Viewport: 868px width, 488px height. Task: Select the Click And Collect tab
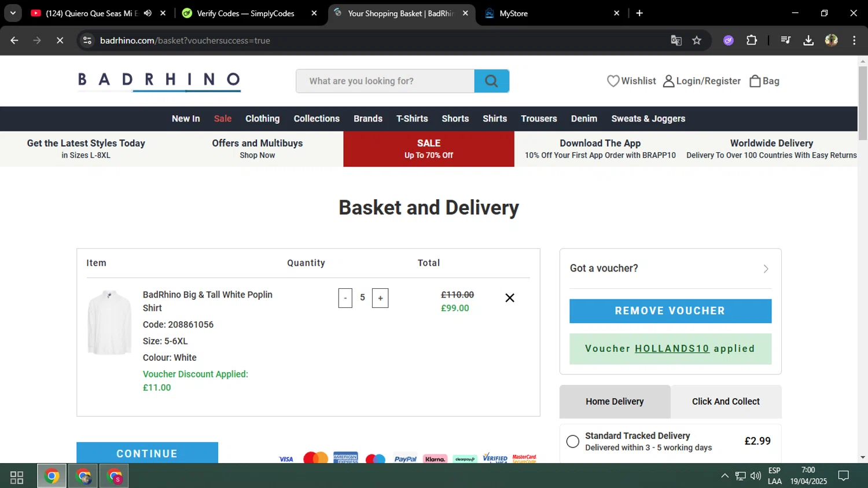[x=726, y=402]
